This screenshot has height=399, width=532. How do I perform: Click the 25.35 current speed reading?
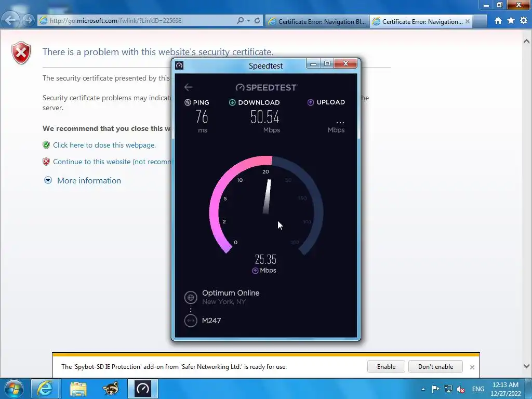click(x=265, y=260)
